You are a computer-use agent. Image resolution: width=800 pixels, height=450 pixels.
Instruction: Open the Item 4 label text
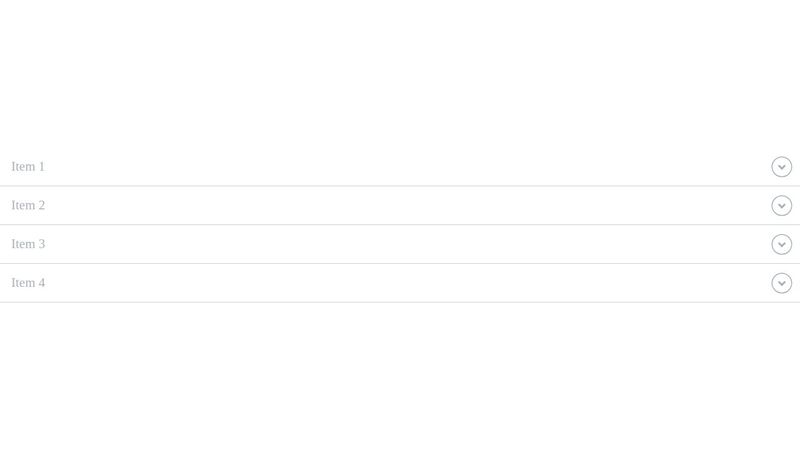[28, 283]
